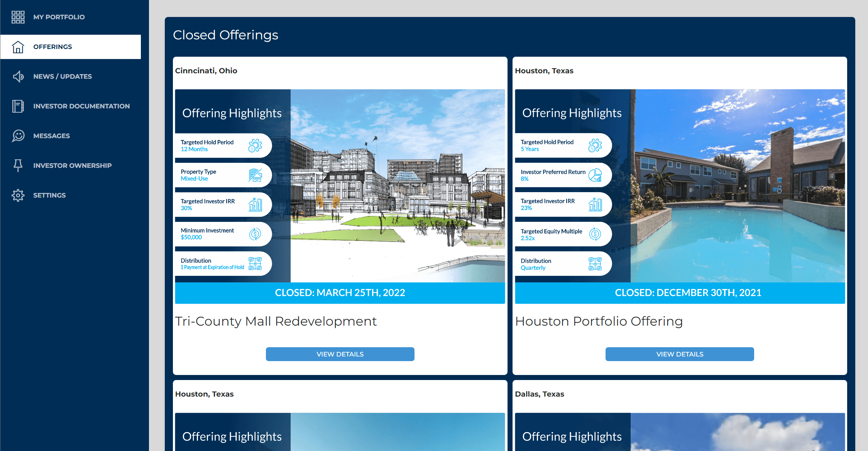Click the quarterly Distribution payment icon
The image size is (868, 451).
(594, 264)
